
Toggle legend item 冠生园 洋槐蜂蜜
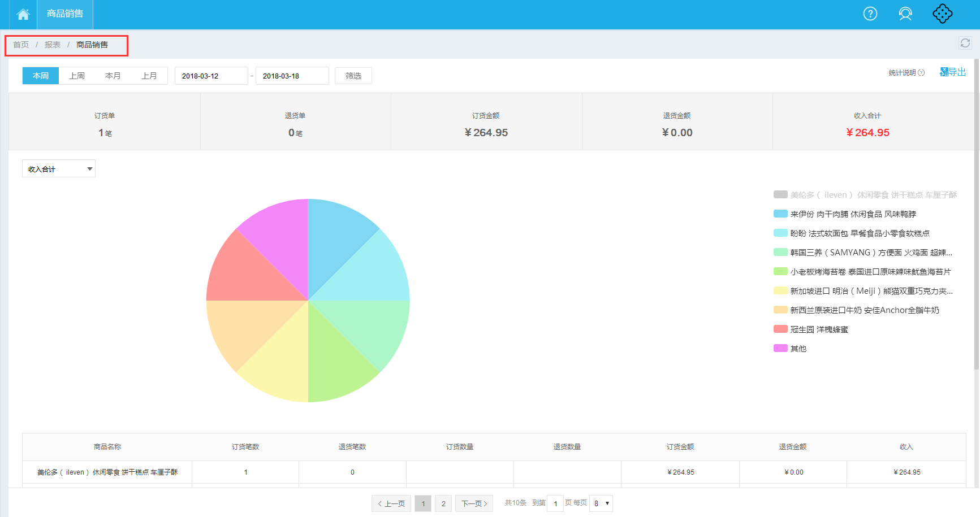[x=811, y=329]
